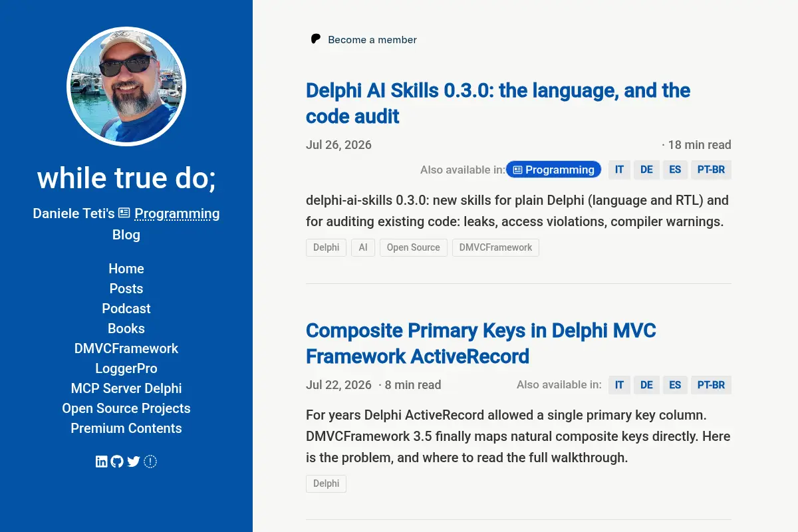This screenshot has height=532, width=798.
Task: Open the GitHub profile icon
Action: pyautogui.click(x=117, y=462)
